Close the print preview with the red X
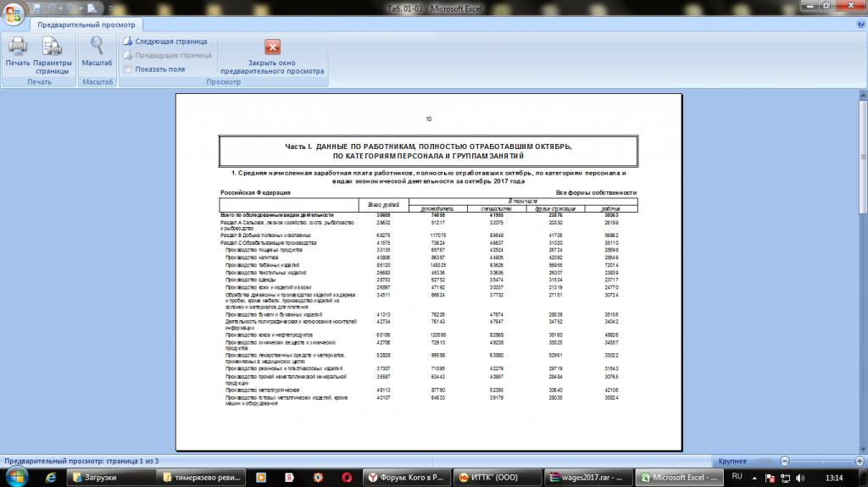Viewport: 868px width, 487px height. click(272, 47)
